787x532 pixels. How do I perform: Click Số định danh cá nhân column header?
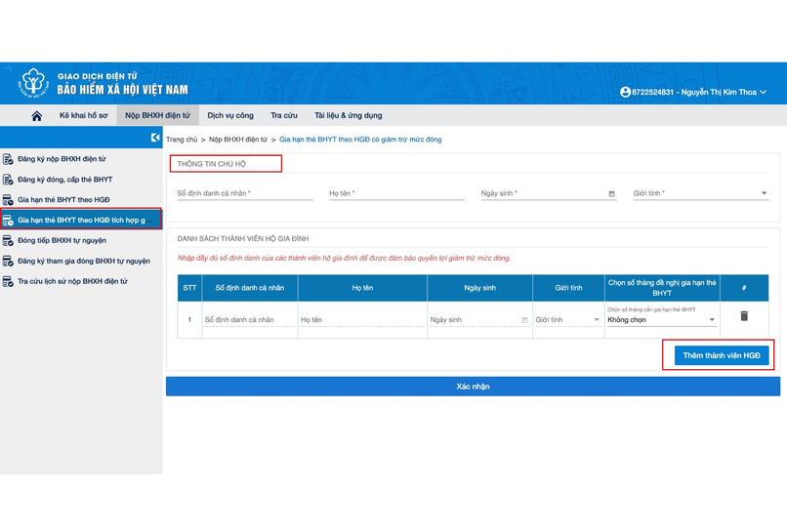[250, 288]
